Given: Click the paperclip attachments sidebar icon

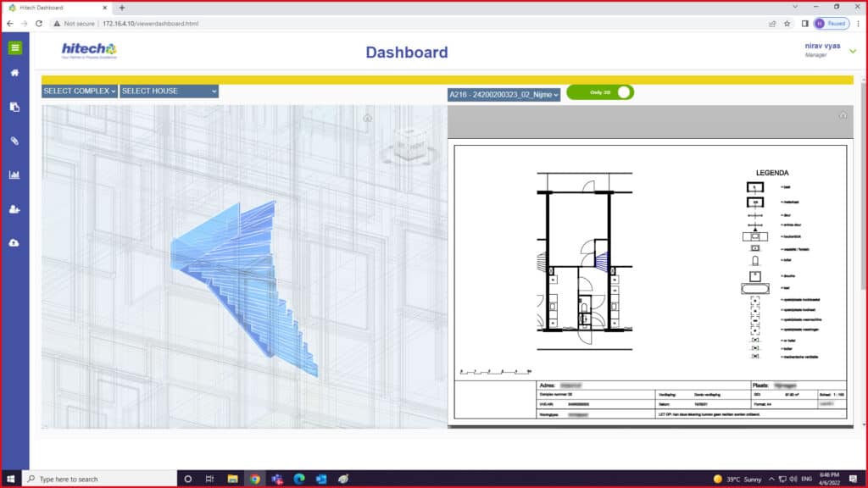Looking at the screenshot, I should click(14, 141).
